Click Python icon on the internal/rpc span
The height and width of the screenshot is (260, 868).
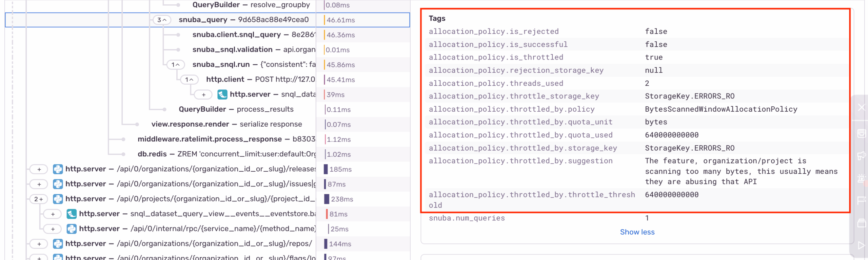(x=72, y=229)
